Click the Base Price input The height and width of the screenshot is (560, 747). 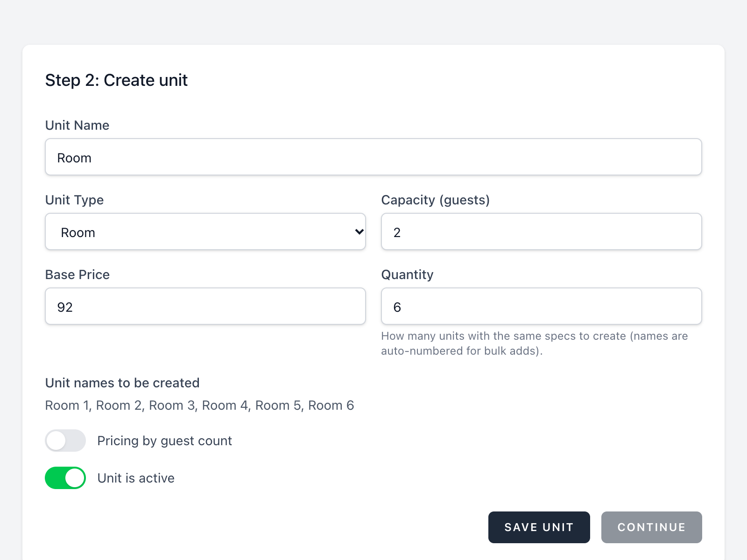point(205,306)
